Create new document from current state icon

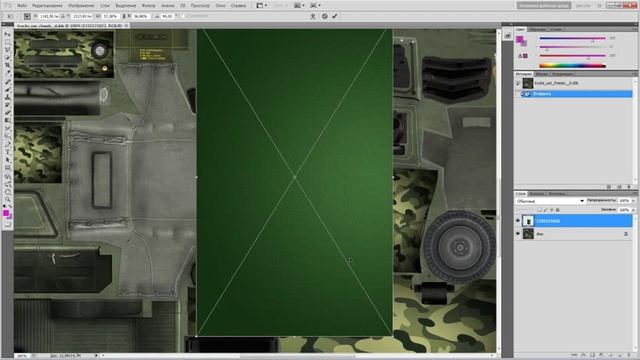tap(609, 187)
